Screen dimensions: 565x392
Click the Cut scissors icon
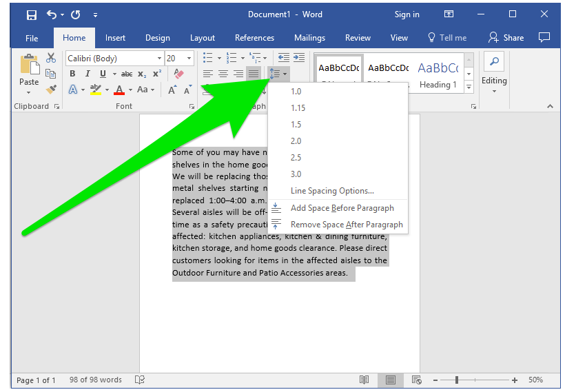click(x=51, y=59)
